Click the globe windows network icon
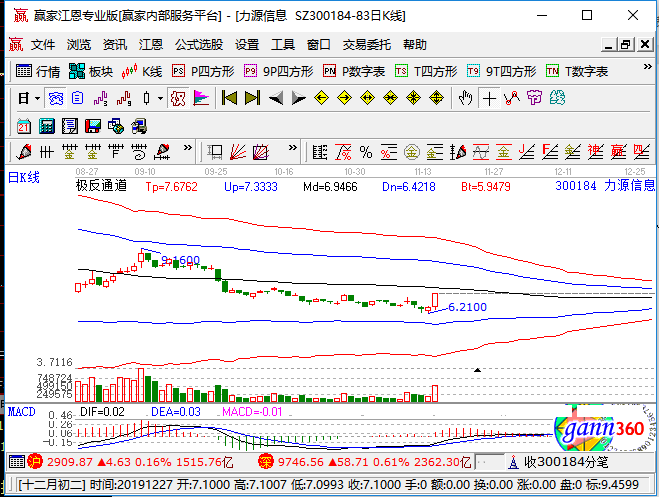 coord(116,126)
